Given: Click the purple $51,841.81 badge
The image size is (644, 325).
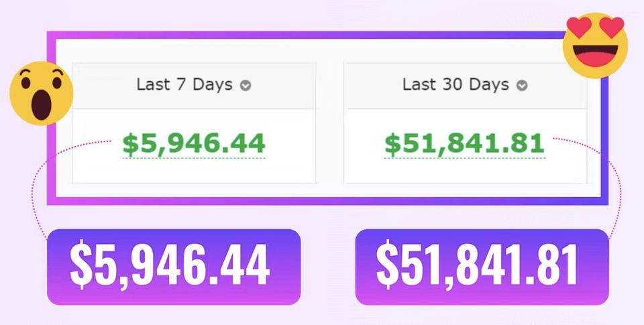Looking at the screenshot, I should tap(482, 267).
